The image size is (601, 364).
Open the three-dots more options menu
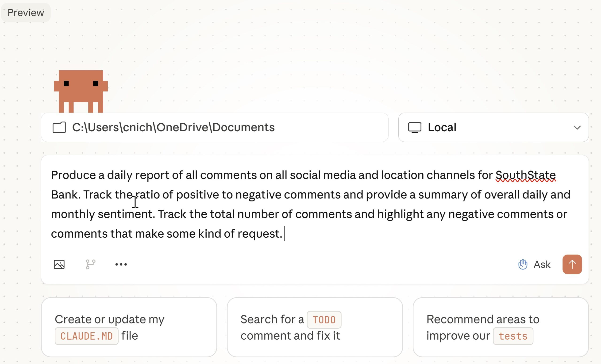pos(121,264)
